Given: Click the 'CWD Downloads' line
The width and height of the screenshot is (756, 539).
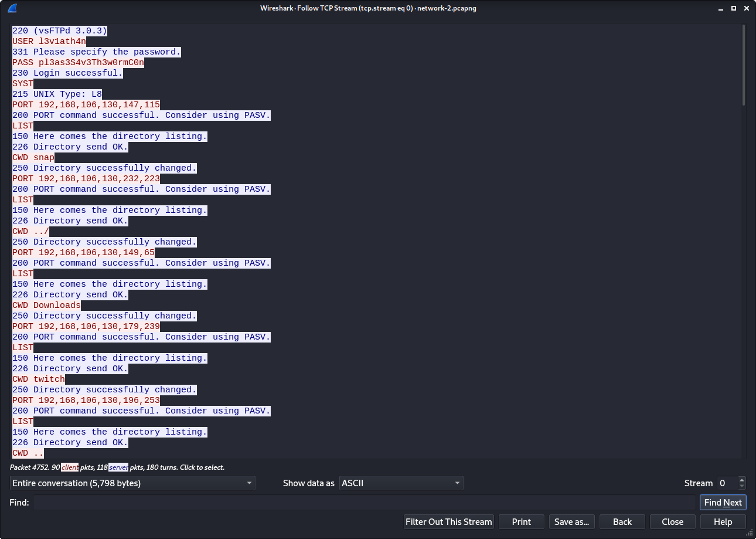Looking at the screenshot, I should tap(46, 306).
